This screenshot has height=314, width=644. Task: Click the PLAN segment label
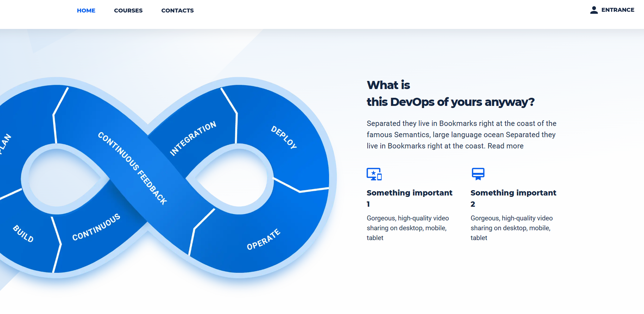tap(5, 144)
